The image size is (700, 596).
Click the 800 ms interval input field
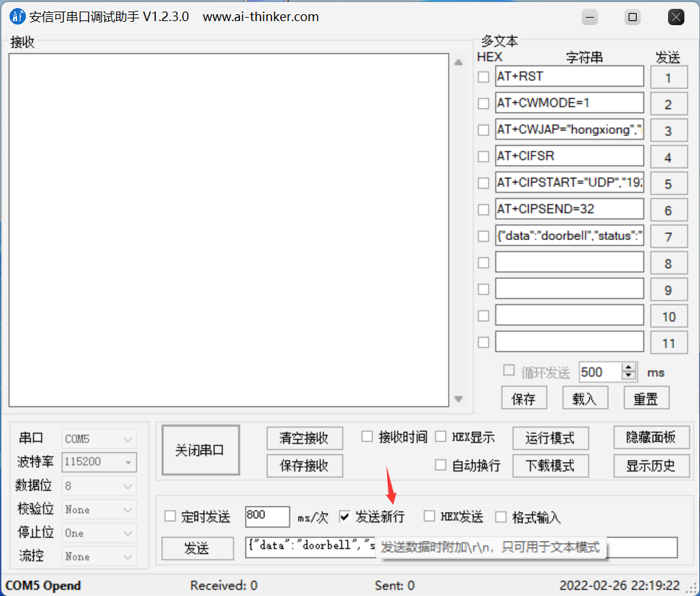coord(267,516)
